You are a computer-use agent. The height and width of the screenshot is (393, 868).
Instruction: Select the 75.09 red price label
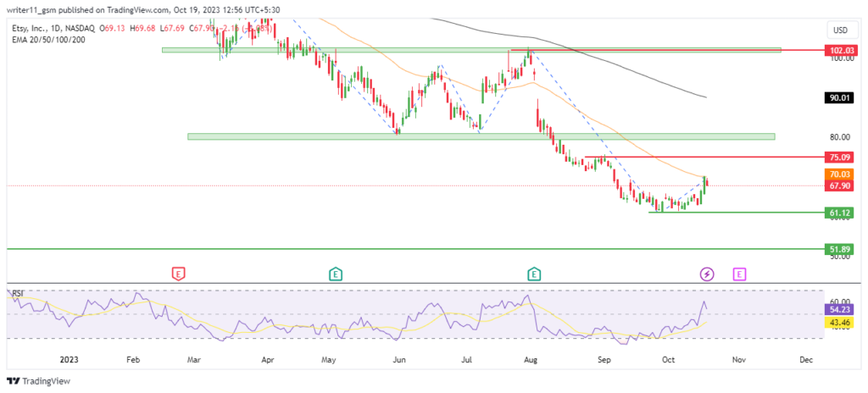[x=838, y=158]
